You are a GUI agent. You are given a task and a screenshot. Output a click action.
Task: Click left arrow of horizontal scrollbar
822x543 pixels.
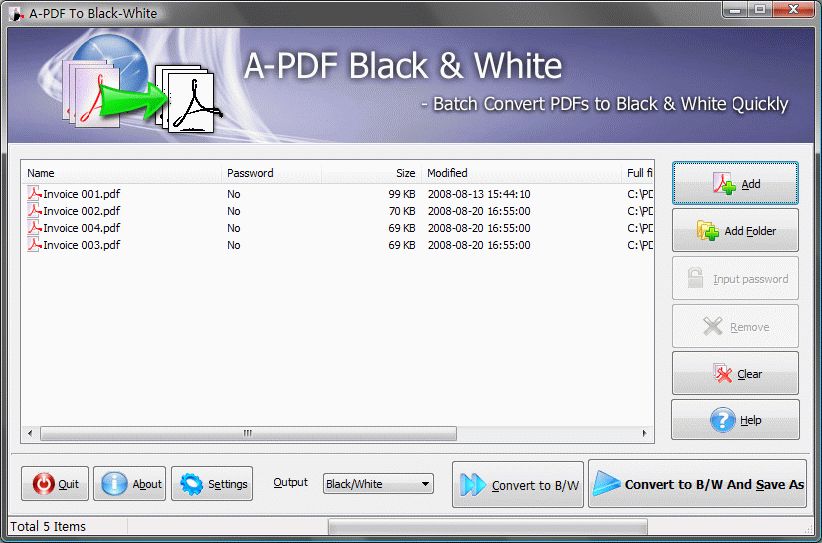(x=30, y=433)
